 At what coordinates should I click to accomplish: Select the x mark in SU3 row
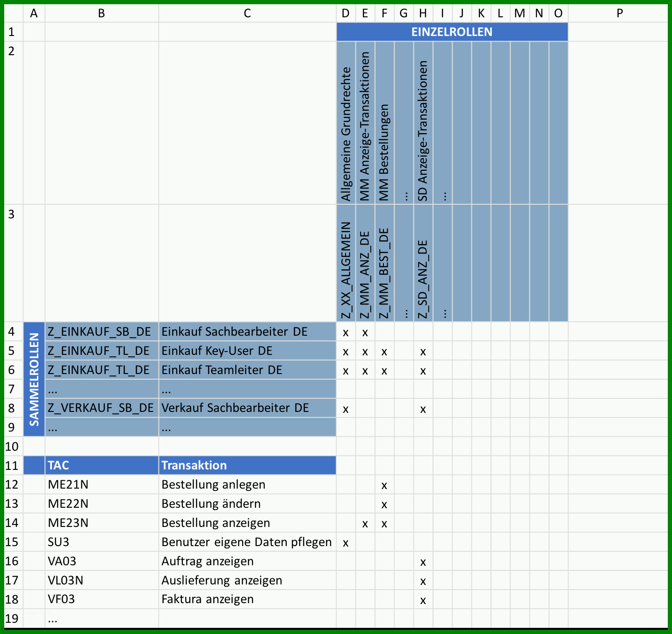(346, 543)
